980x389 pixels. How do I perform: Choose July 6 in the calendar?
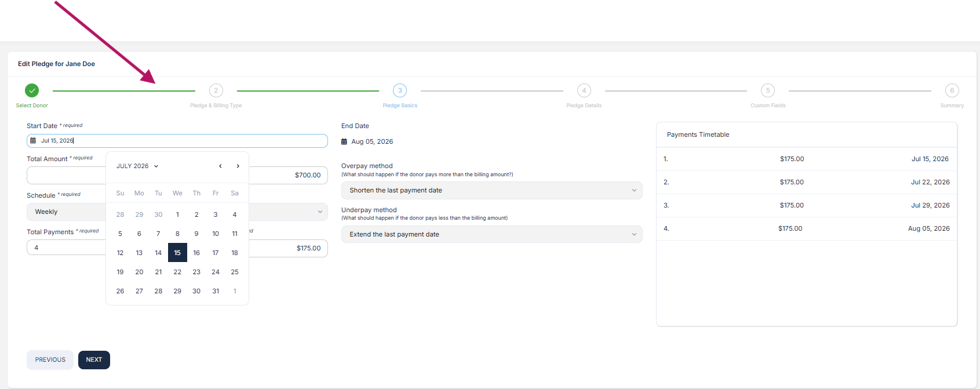pos(139,234)
